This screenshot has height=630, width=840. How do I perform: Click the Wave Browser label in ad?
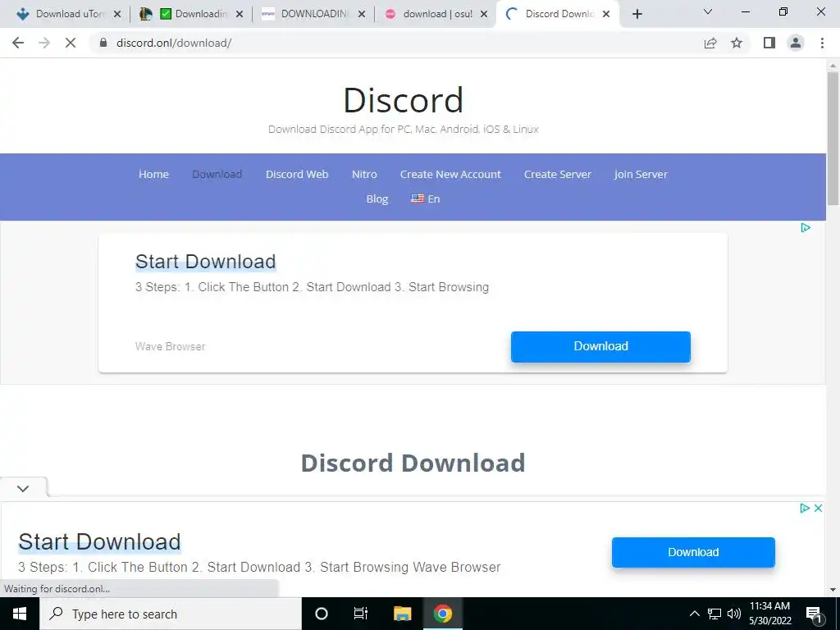171,347
